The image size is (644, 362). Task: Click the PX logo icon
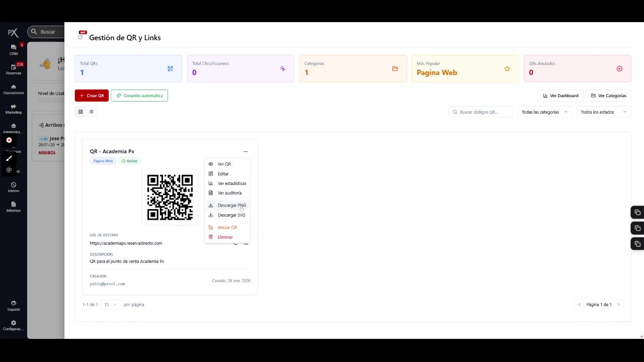pyautogui.click(x=13, y=33)
